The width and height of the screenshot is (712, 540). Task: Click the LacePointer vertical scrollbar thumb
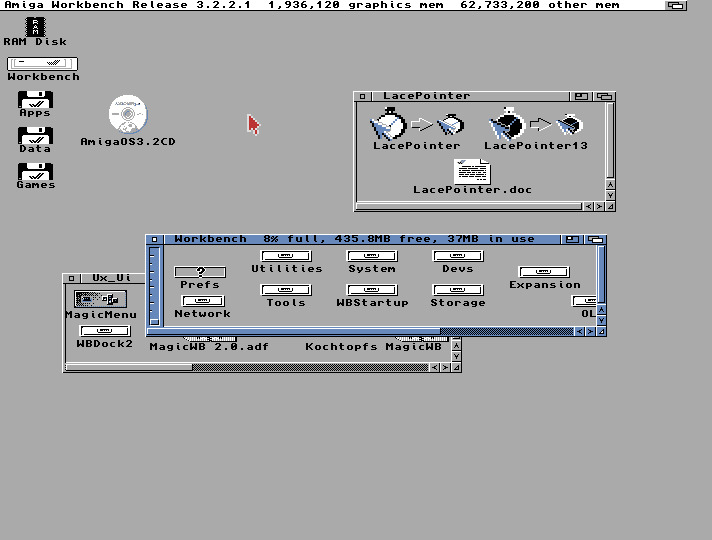(610, 141)
